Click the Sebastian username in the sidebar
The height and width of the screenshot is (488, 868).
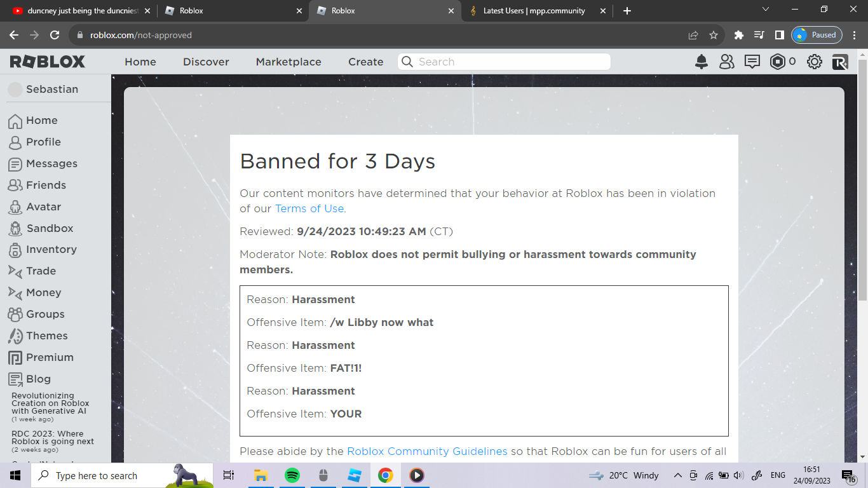52,90
